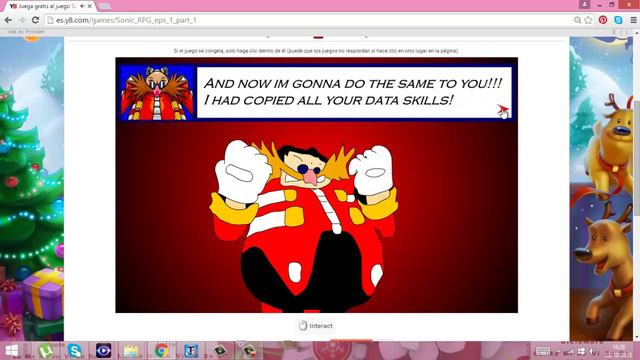
Task: Click the address bar URL es.y8.com
Action: point(126,20)
